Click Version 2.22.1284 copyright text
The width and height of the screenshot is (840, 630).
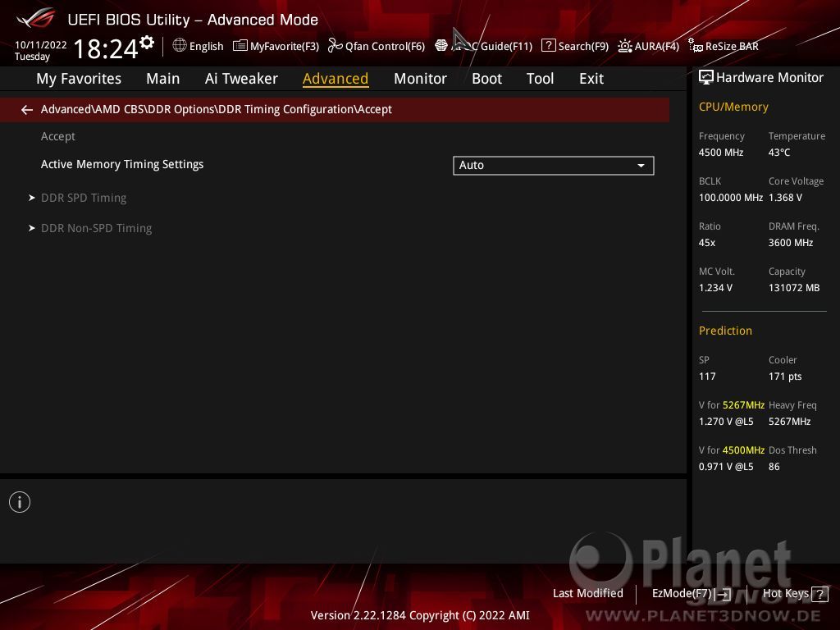pyautogui.click(x=420, y=615)
